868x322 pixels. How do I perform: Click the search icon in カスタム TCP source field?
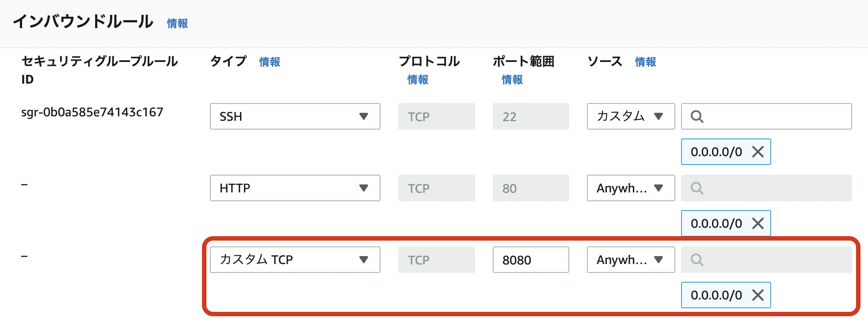[697, 260]
